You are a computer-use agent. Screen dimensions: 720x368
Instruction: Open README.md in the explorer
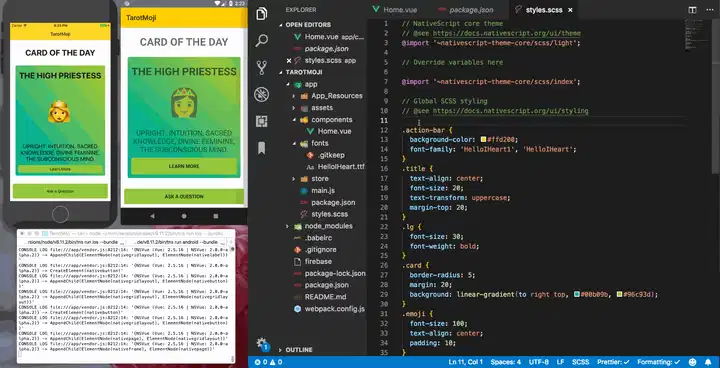point(325,297)
